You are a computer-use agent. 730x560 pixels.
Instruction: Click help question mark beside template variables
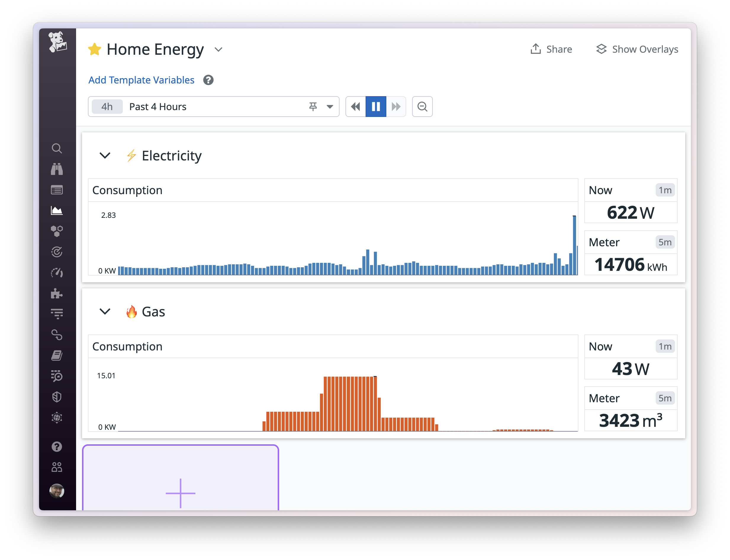coord(208,80)
